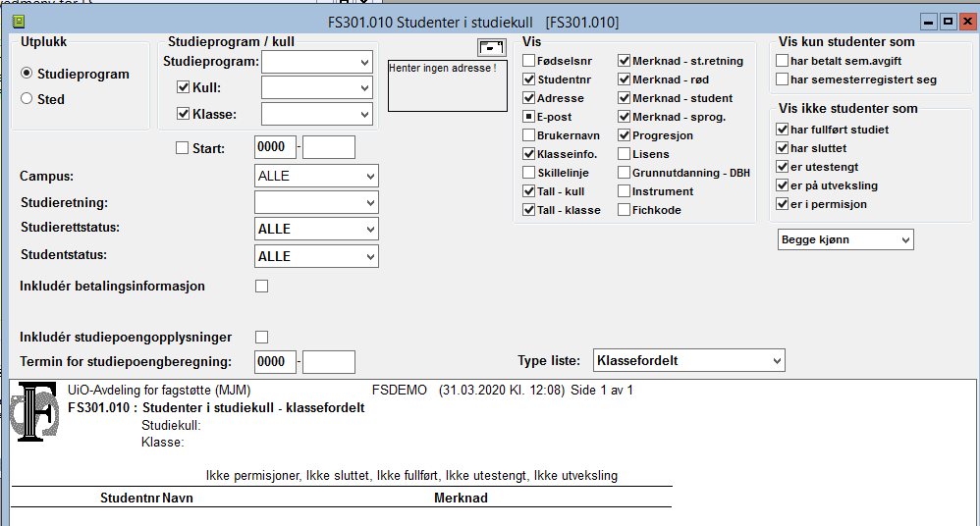The image size is (980, 526).
Task: Uncheck Studentnr display option
Action: pos(528,79)
